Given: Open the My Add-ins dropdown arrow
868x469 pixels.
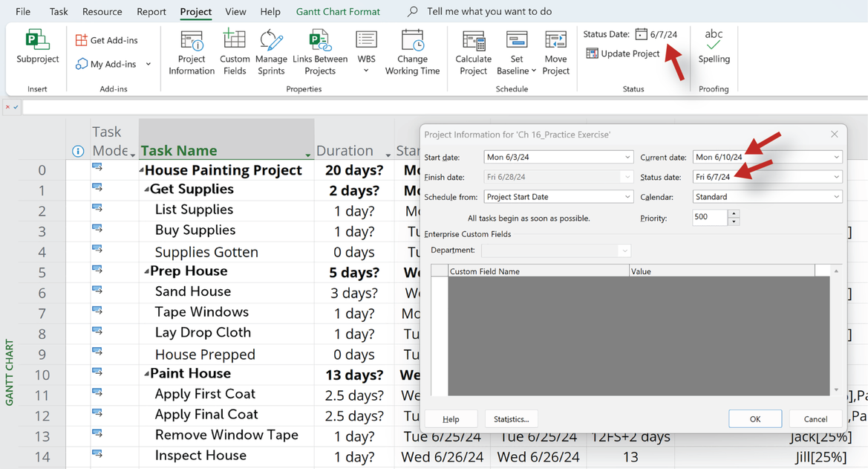Looking at the screenshot, I should [149, 64].
